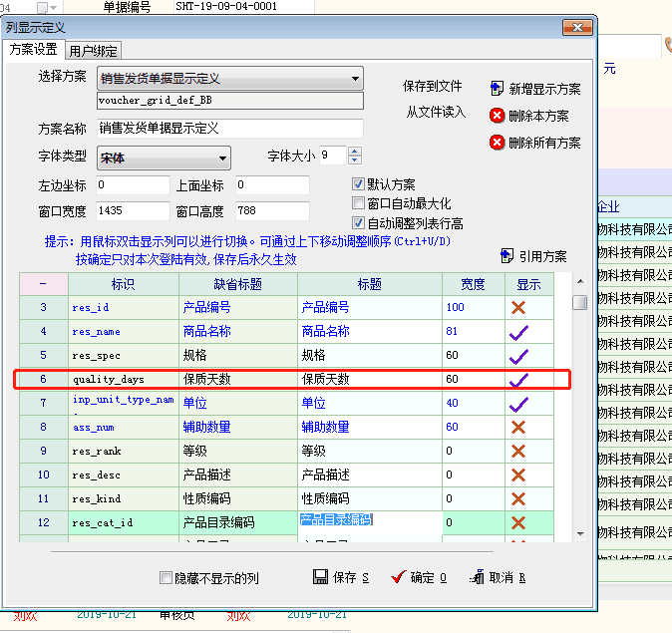This screenshot has width=672, height=633.
Task: Enable the 窗口自动最大化 checkbox
Action: coord(359,203)
